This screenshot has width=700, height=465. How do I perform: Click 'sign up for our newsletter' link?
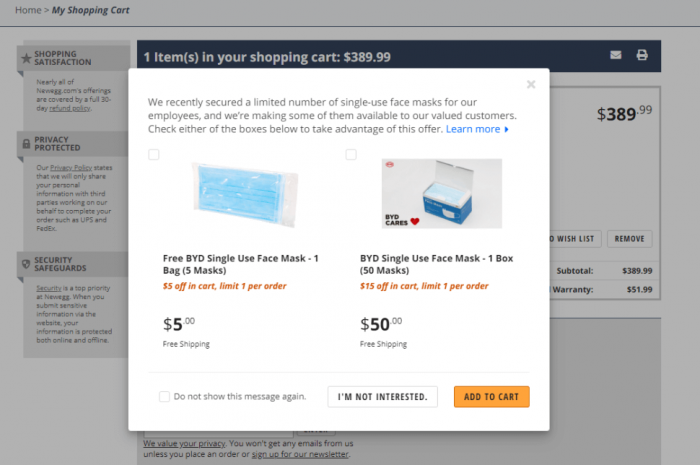click(x=300, y=454)
